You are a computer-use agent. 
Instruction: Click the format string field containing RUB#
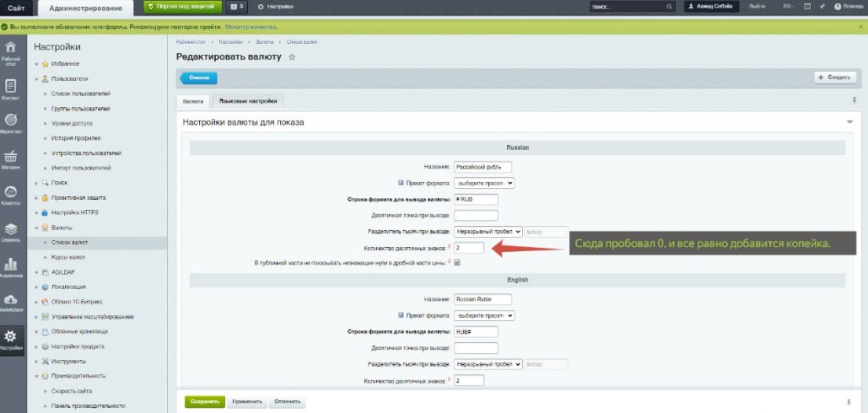tap(476, 332)
